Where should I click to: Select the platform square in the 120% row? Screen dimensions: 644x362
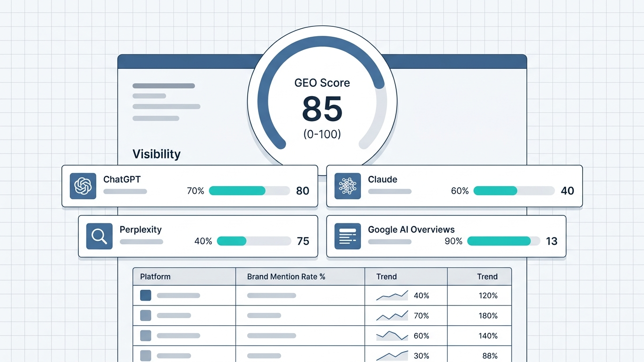coord(146,296)
